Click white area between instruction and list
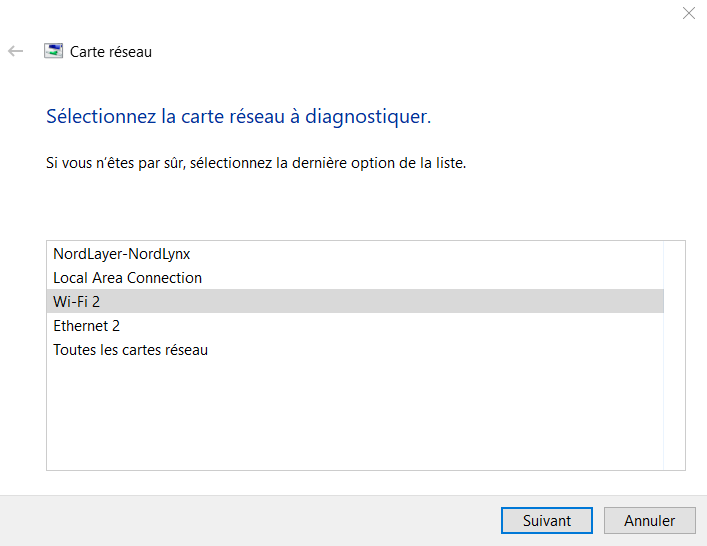The width and height of the screenshot is (707, 546). pyautogui.click(x=350, y=205)
